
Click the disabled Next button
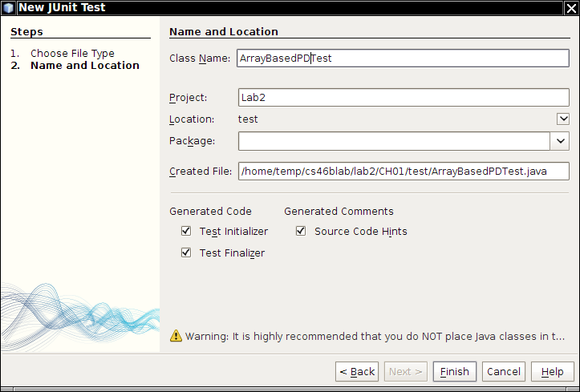(x=406, y=371)
